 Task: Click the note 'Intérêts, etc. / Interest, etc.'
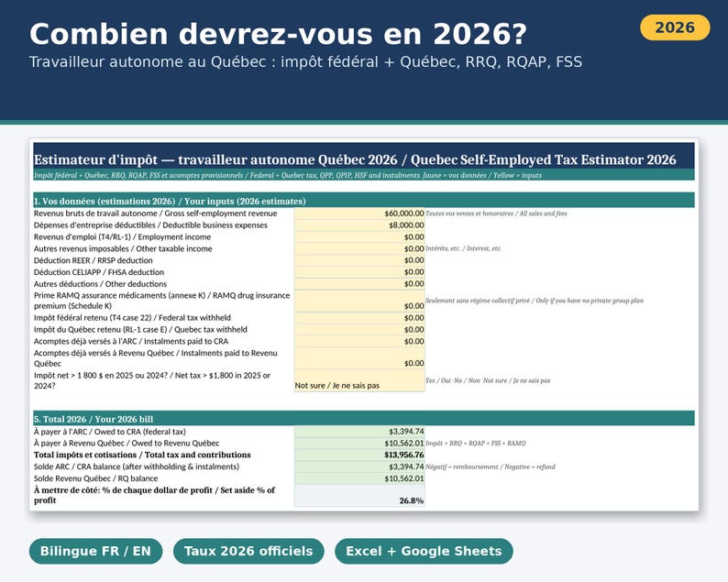(x=463, y=248)
